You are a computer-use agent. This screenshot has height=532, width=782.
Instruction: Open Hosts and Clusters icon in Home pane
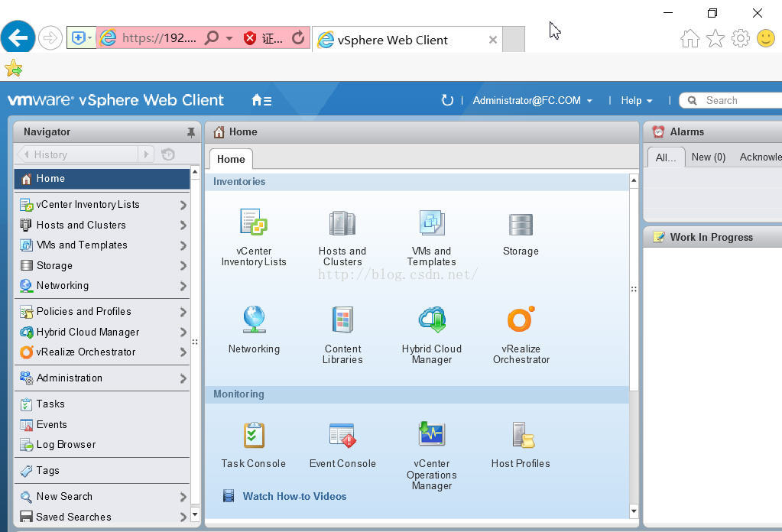[342, 223]
